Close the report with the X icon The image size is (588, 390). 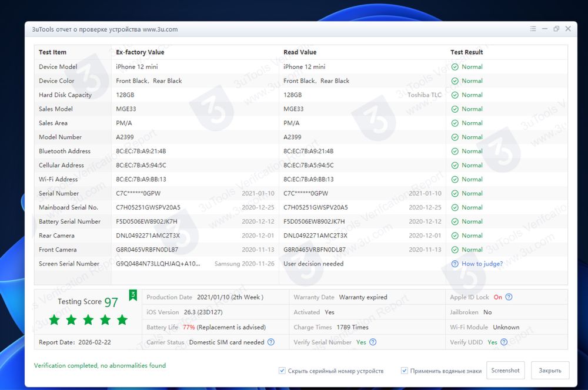[568, 29]
